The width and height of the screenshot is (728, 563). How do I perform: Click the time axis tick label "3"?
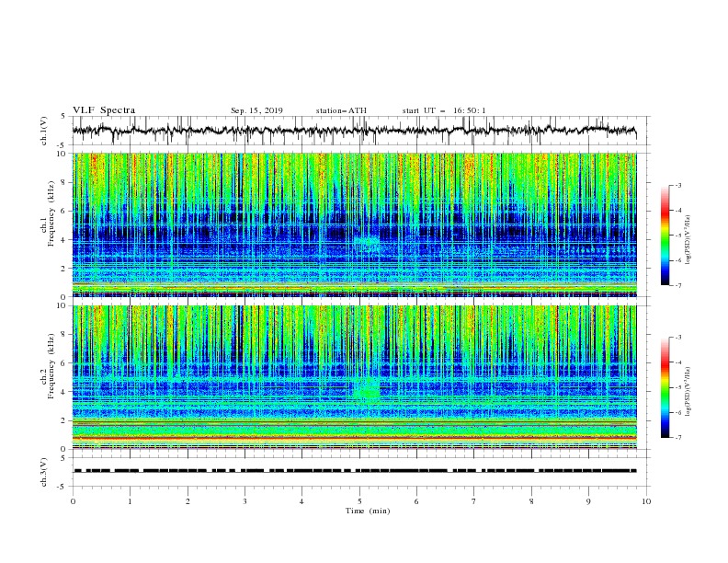[x=245, y=501]
